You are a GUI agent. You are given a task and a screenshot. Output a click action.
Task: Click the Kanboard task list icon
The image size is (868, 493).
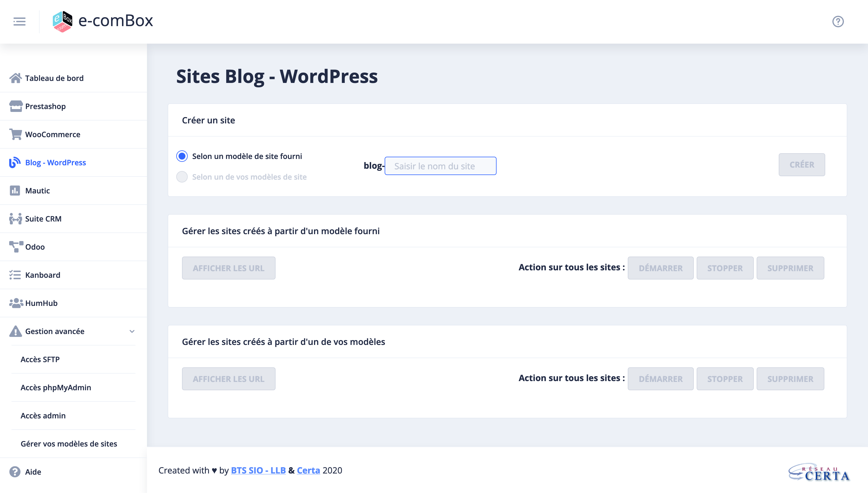click(x=15, y=275)
